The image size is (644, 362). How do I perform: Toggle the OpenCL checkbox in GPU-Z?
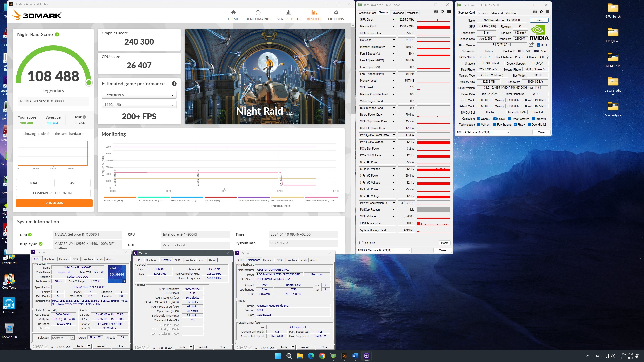479,119
